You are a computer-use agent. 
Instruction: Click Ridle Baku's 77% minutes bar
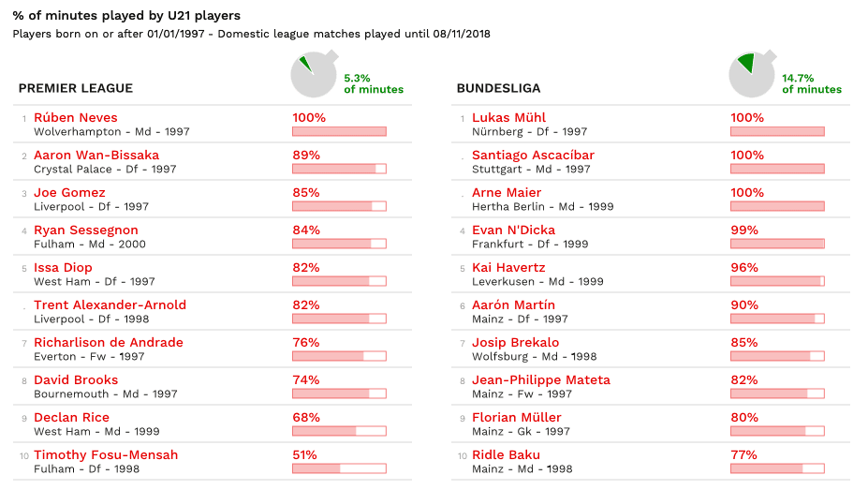tap(777, 468)
